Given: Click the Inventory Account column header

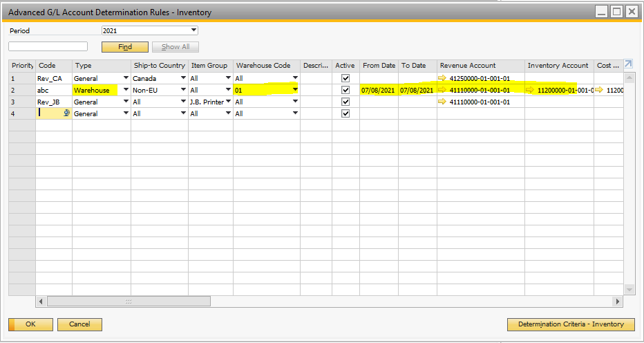Looking at the screenshot, I should 560,66.
